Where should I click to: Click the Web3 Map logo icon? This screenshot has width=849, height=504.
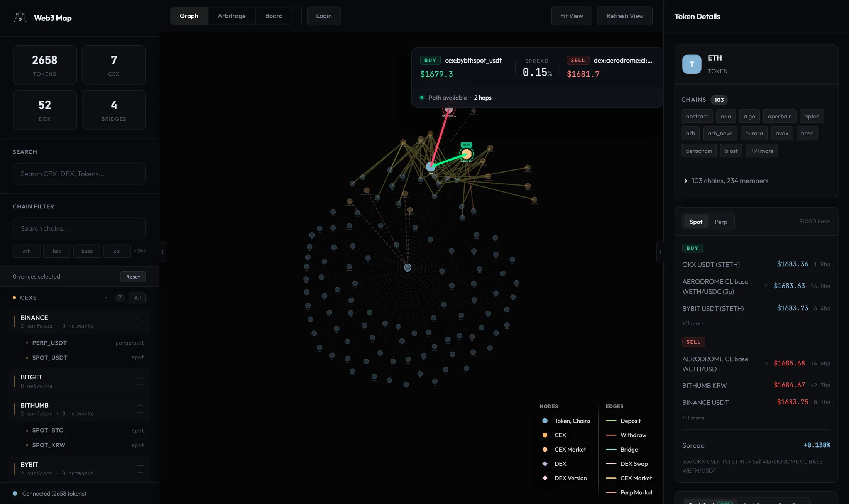tap(20, 17)
